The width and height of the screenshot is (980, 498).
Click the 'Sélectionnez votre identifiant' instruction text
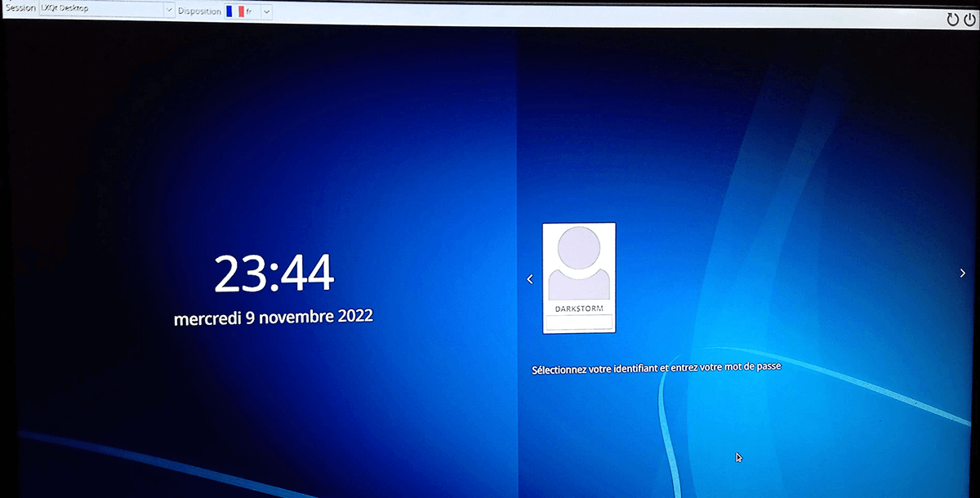(656, 368)
